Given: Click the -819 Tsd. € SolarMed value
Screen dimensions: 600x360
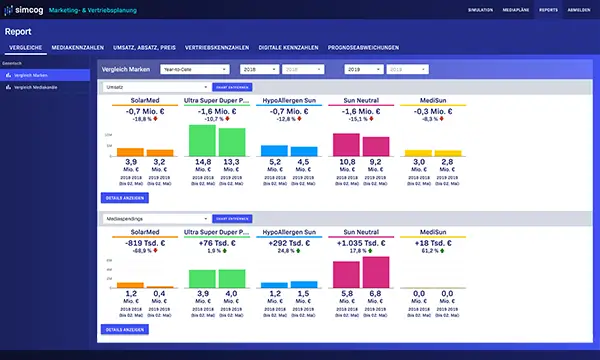Looking at the screenshot, I should click(145, 243).
